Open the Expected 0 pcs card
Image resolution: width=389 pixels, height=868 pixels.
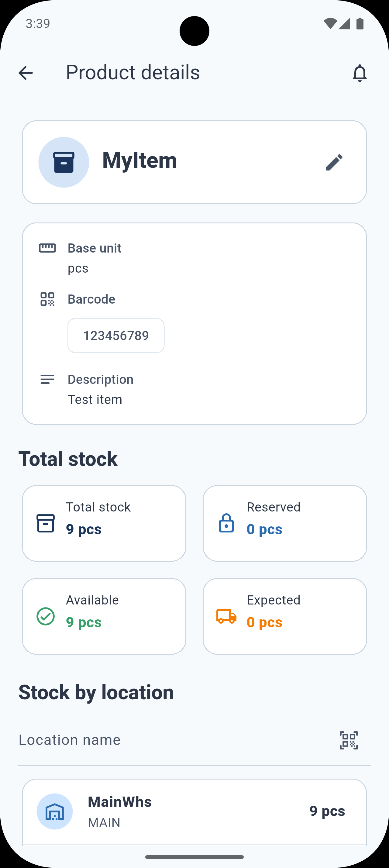pyautogui.click(x=285, y=616)
